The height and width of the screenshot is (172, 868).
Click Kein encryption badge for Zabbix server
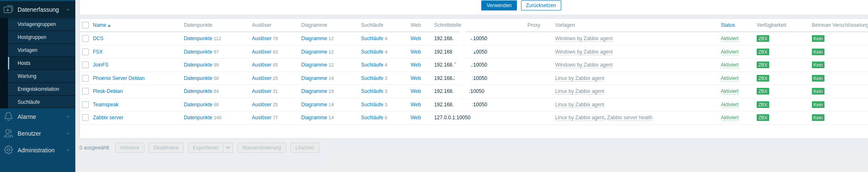point(818,118)
